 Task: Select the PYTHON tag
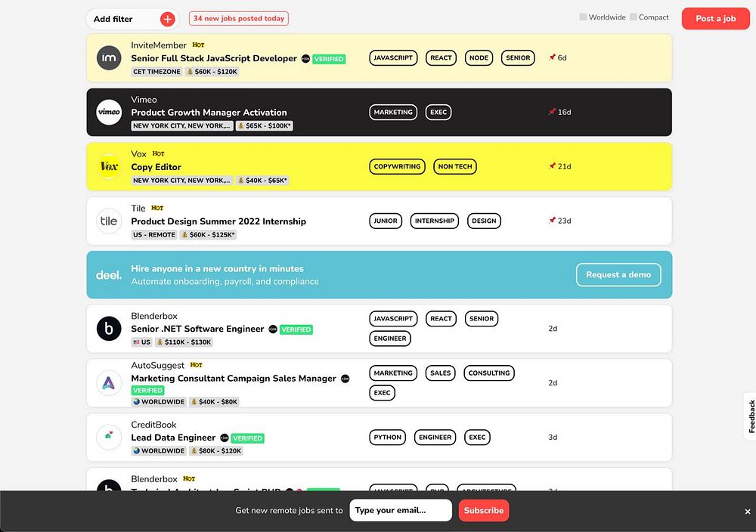pyautogui.click(x=388, y=438)
